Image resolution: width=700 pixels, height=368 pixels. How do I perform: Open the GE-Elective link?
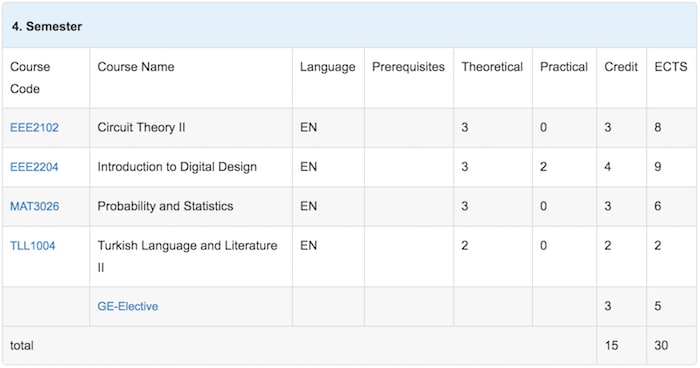click(x=128, y=306)
